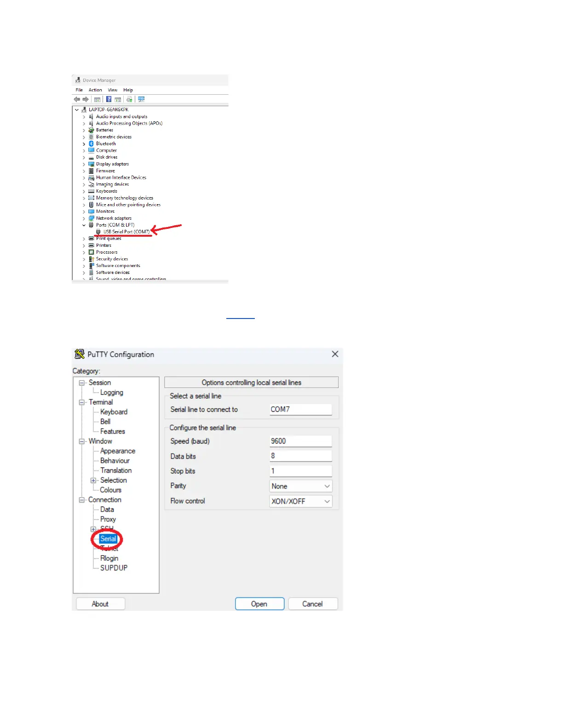
Task: Select Translation in PuTTY category tree
Action: point(116,470)
